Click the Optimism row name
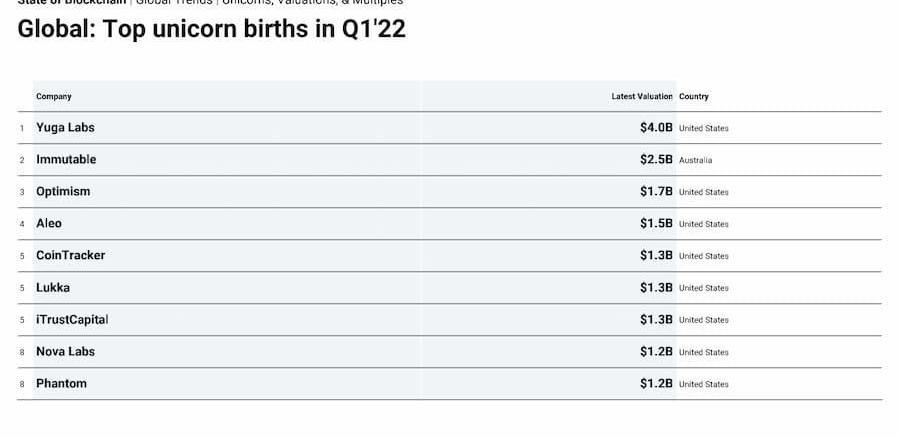 coord(63,192)
